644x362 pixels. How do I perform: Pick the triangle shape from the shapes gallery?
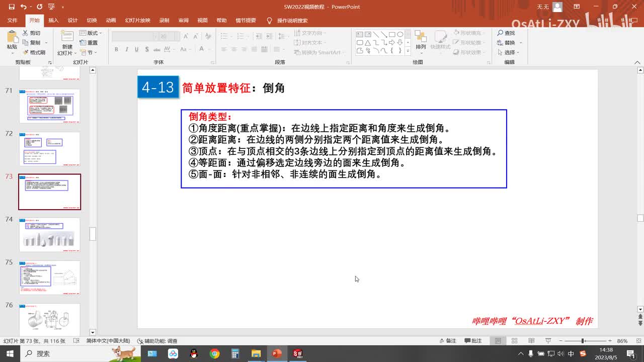[368, 43]
